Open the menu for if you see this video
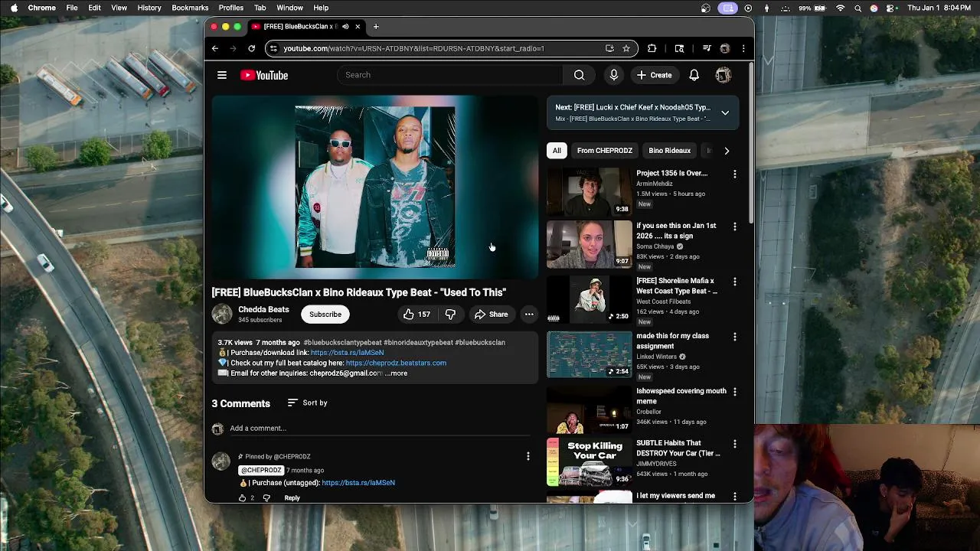The height and width of the screenshot is (551, 980). pyautogui.click(x=734, y=227)
